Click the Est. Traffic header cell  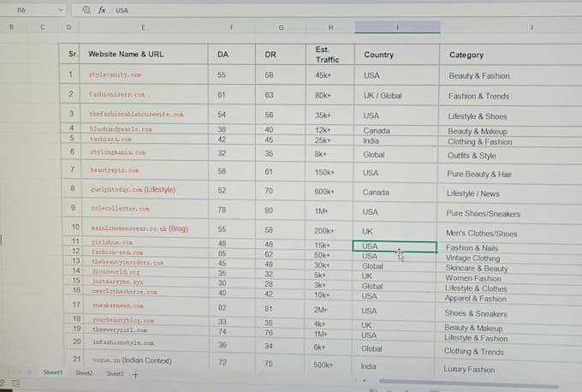tap(330, 55)
